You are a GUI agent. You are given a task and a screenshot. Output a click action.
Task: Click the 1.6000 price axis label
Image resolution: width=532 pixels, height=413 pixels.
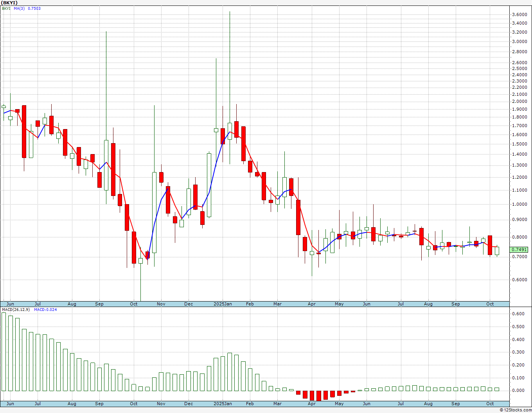tap(519, 135)
